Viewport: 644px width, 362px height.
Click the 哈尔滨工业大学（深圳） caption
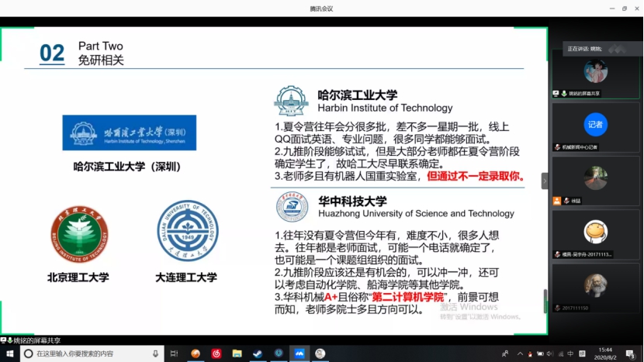coord(127,167)
